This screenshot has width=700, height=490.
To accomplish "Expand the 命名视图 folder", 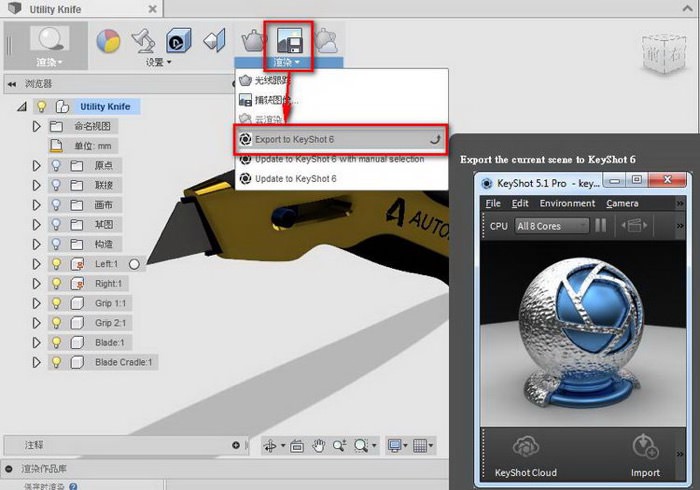I will coord(37,126).
